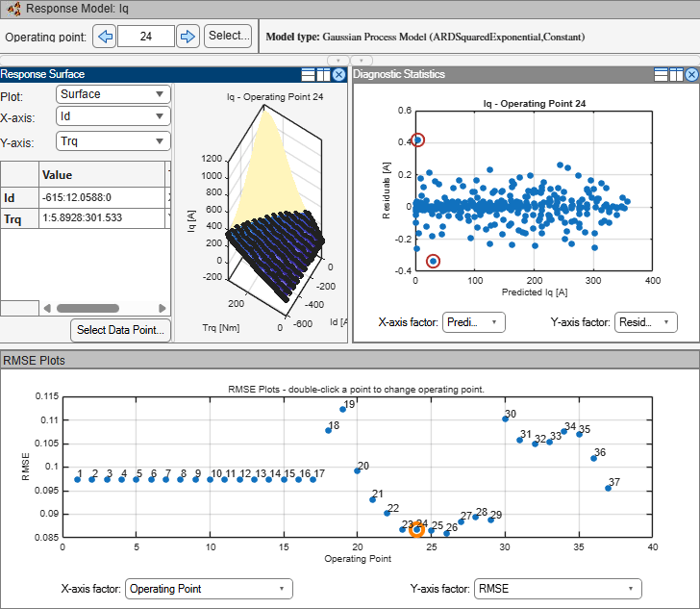Click the Value column header
This screenshot has height=609, width=700.
102,175
